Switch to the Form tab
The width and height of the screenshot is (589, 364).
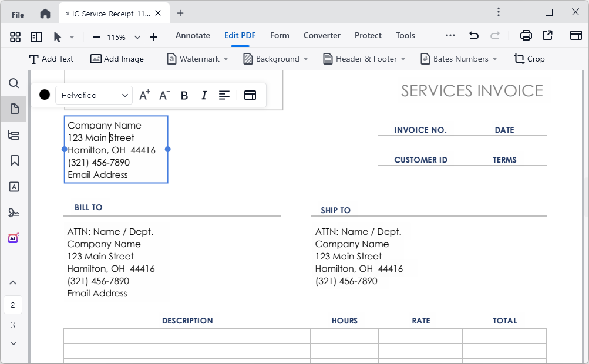click(x=280, y=36)
